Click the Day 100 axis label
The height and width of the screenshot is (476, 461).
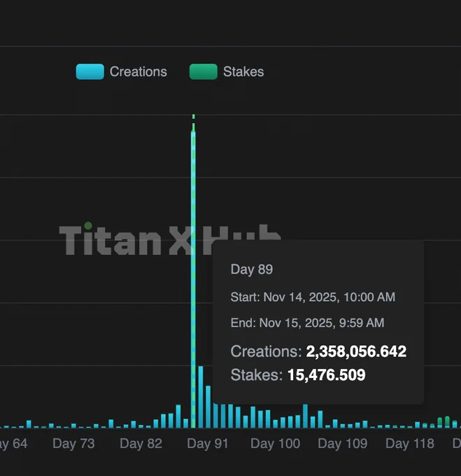276,444
